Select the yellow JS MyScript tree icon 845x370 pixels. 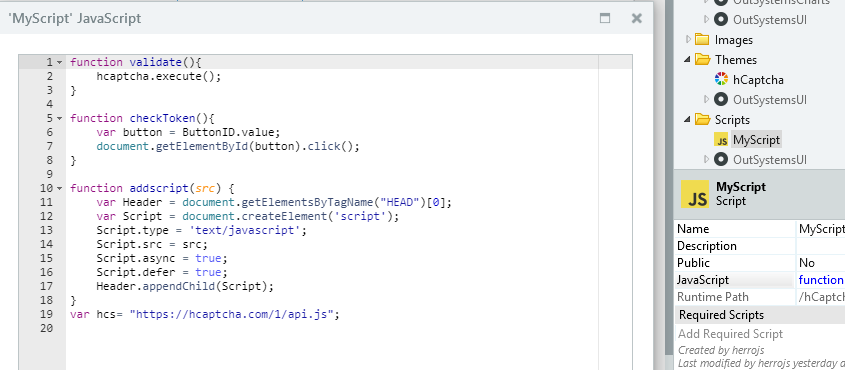click(x=721, y=140)
